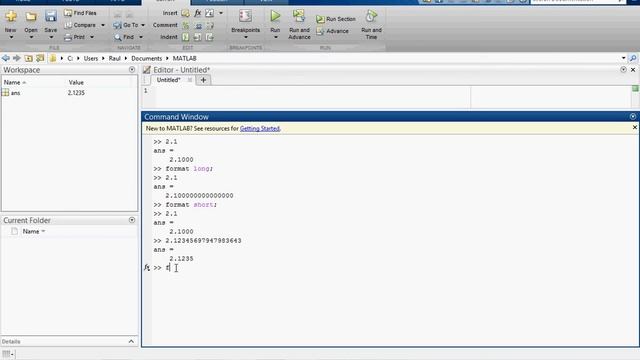The width and height of the screenshot is (640, 360).
Task: Expand the Go To dropdown arrow
Action: pyautogui.click(x=143, y=25)
